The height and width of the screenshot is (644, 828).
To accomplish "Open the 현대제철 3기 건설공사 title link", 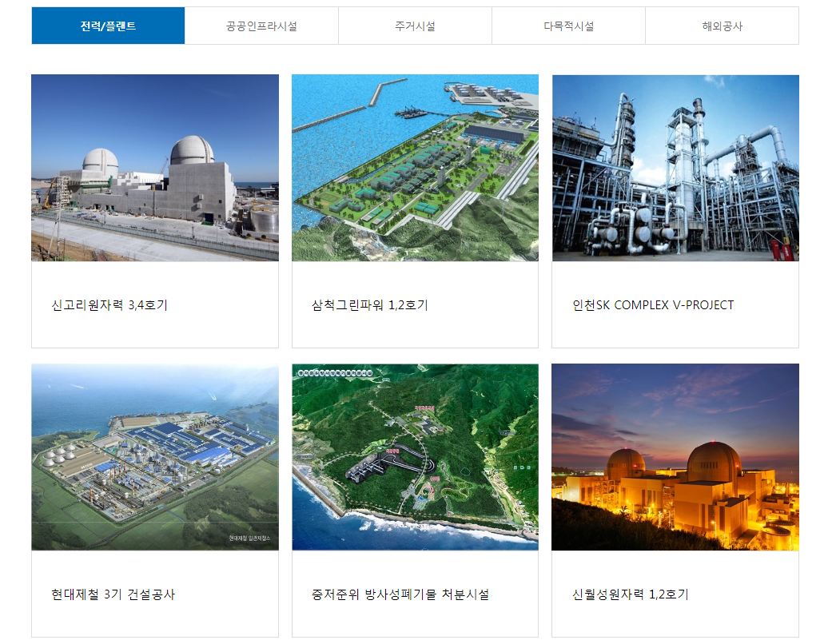I will pyautogui.click(x=113, y=594).
